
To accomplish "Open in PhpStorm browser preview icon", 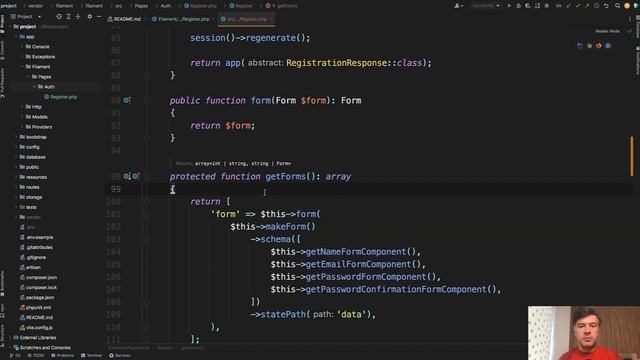I will point(580,46).
